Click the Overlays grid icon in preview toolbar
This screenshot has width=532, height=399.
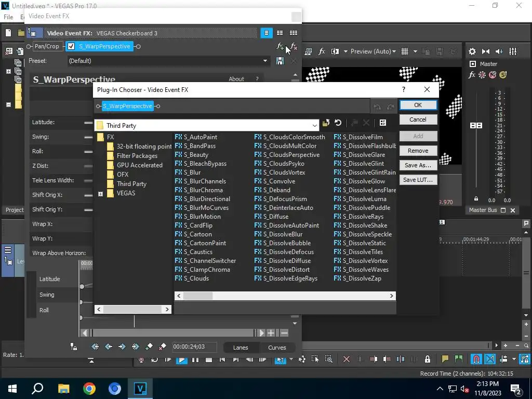point(404,51)
